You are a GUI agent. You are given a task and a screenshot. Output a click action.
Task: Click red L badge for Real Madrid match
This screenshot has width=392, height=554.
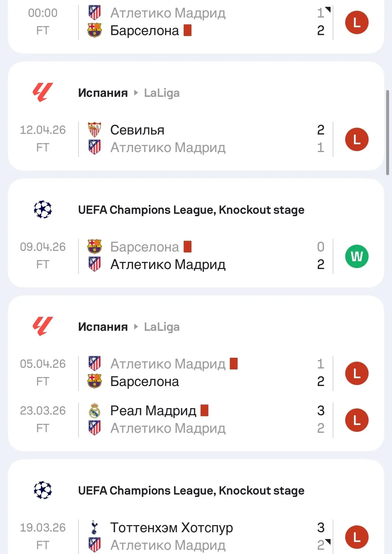coord(357,420)
